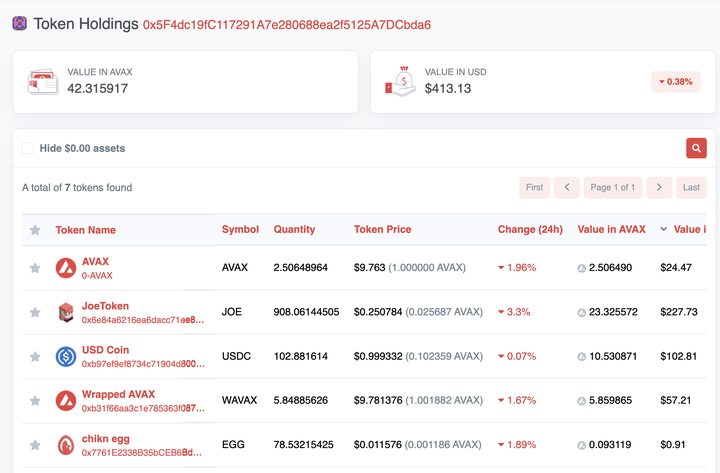Sort by the Quantity column header
Image resolution: width=720 pixels, height=473 pixels.
(294, 229)
